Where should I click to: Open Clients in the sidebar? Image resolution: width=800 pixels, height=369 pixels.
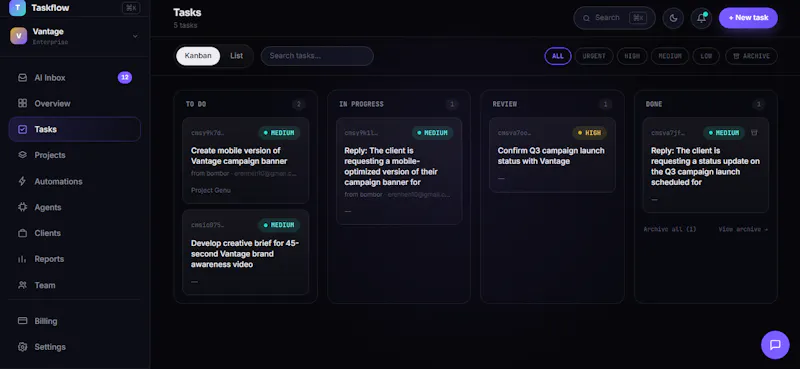tap(47, 233)
